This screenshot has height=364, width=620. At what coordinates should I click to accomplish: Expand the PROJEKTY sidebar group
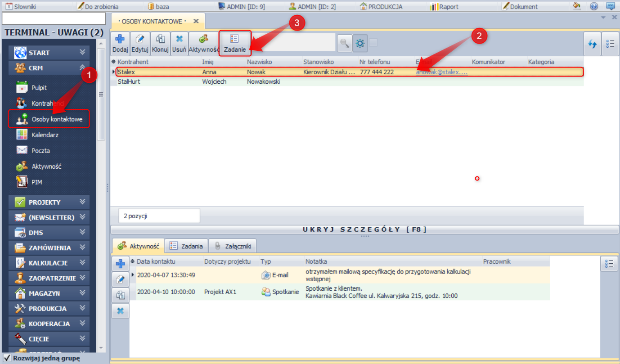[x=82, y=202]
